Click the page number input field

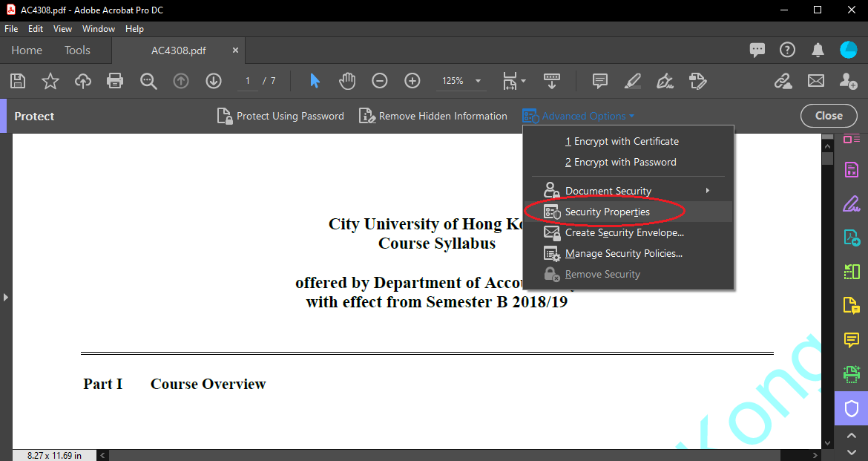(248, 81)
